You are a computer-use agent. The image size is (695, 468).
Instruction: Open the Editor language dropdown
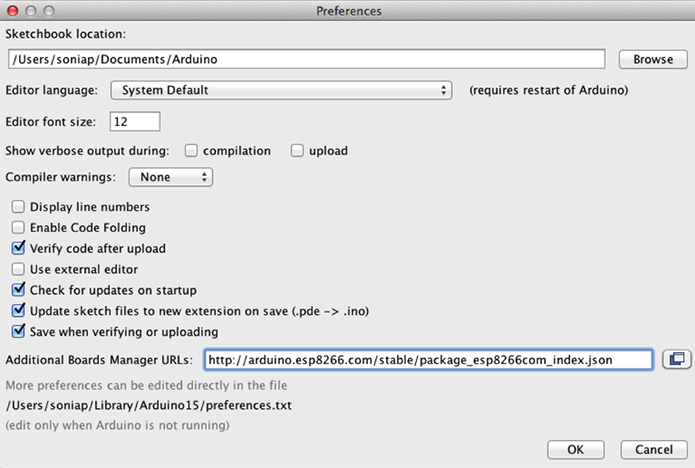click(x=281, y=90)
